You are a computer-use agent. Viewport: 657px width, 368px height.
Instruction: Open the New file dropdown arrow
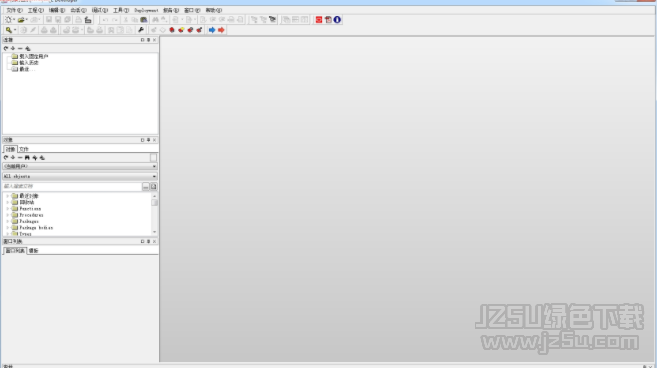(14, 20)
